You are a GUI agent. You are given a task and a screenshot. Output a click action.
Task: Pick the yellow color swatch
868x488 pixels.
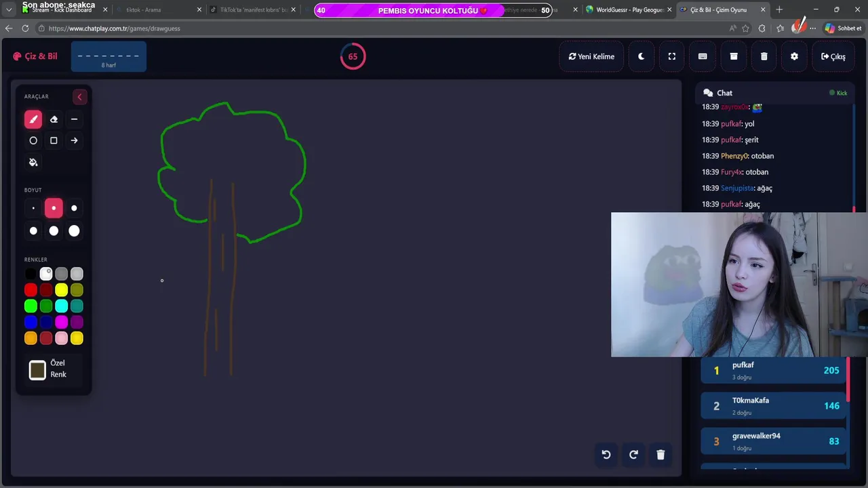62,290
